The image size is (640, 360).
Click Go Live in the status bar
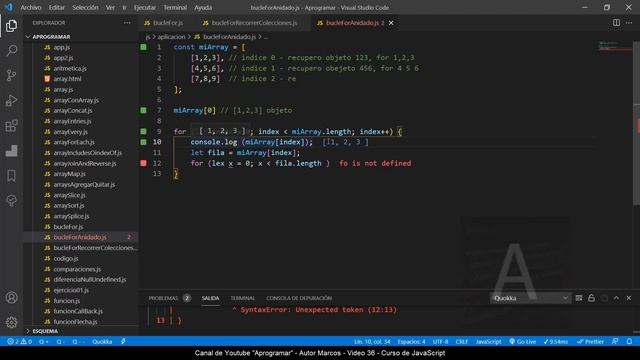[x=523, y=342]
